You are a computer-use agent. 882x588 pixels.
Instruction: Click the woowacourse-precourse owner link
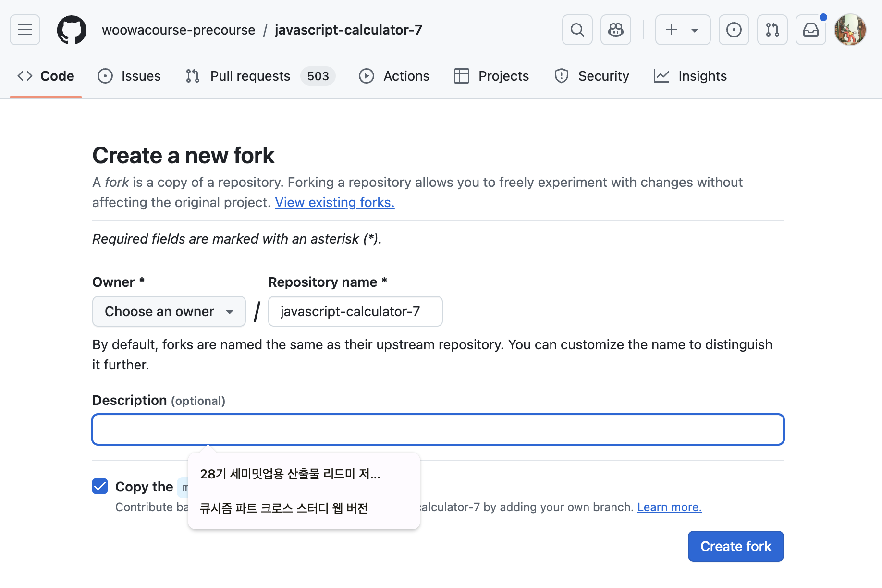tap(178, 30)
